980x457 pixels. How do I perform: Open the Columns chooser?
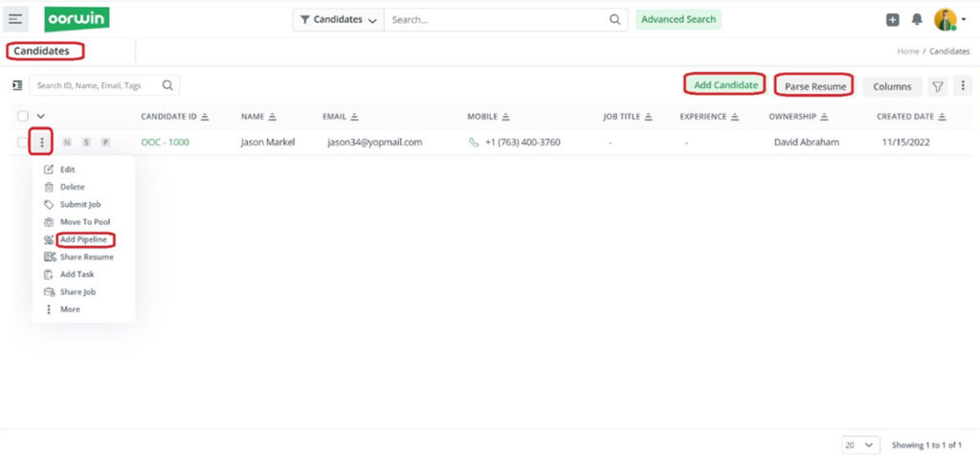point(892,86)
